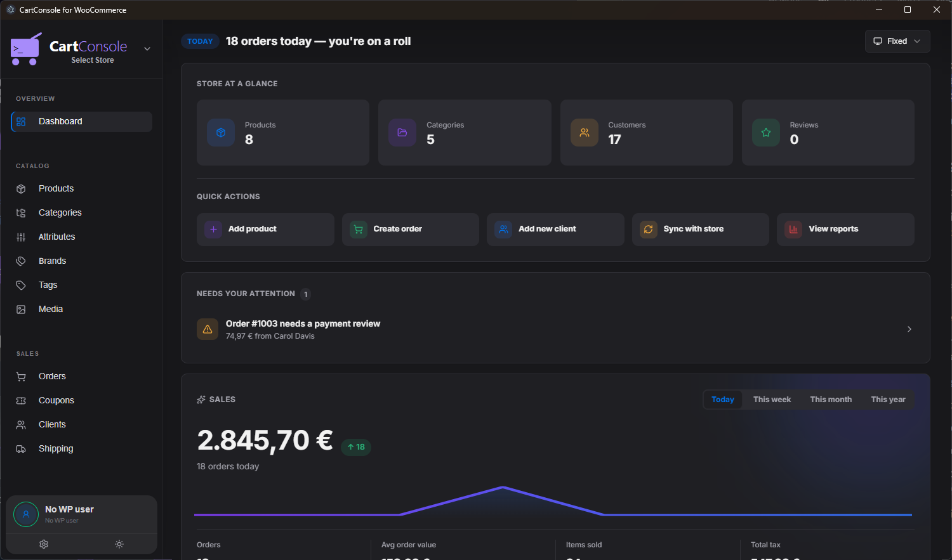Screen dimensions: 952x560
Task: Click the Media image icon
Action: 21,309
